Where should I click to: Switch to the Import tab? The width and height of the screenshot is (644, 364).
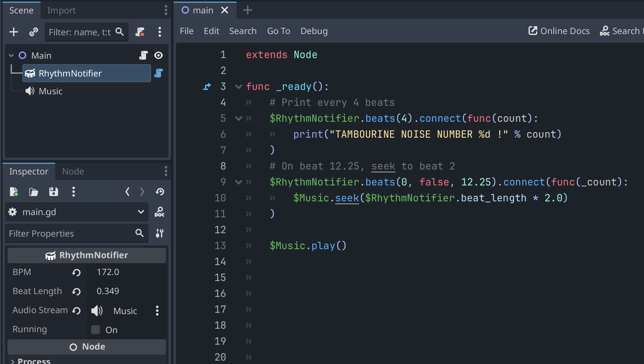pyautogui.click(x=61, y=10)
